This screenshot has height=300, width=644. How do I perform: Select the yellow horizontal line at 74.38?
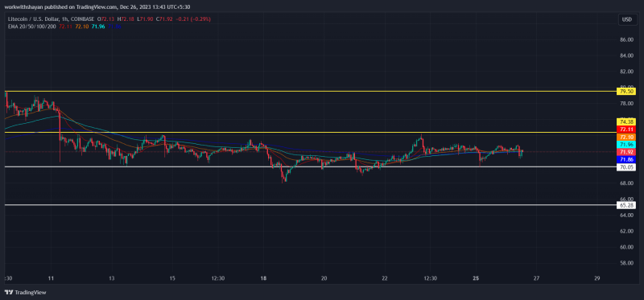[311, 132]
